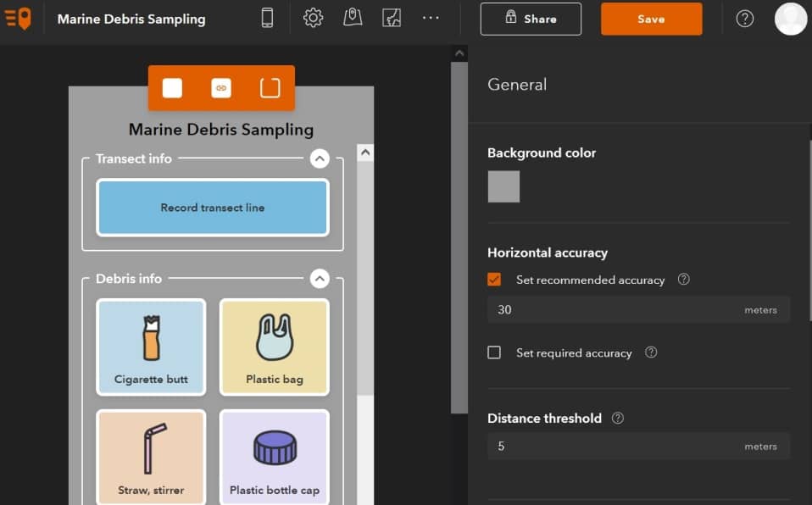Select the add group icon in orange toolbar

click(x=270, y=88)
